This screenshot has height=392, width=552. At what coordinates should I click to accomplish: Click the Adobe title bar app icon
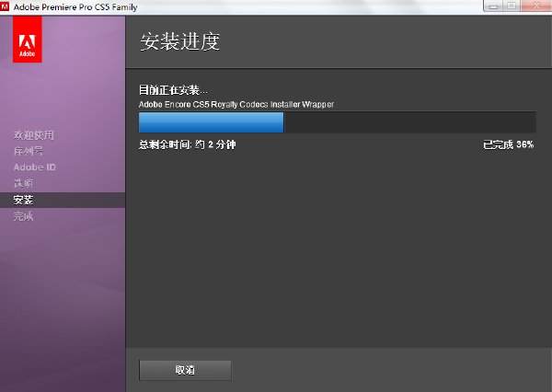point(5,6)
